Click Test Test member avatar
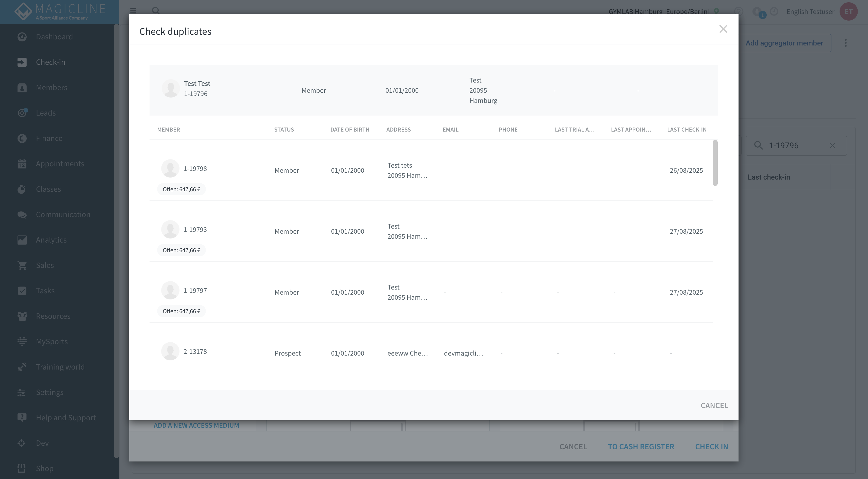This screenshot has width=868, height=479. (x=171, y=88)
